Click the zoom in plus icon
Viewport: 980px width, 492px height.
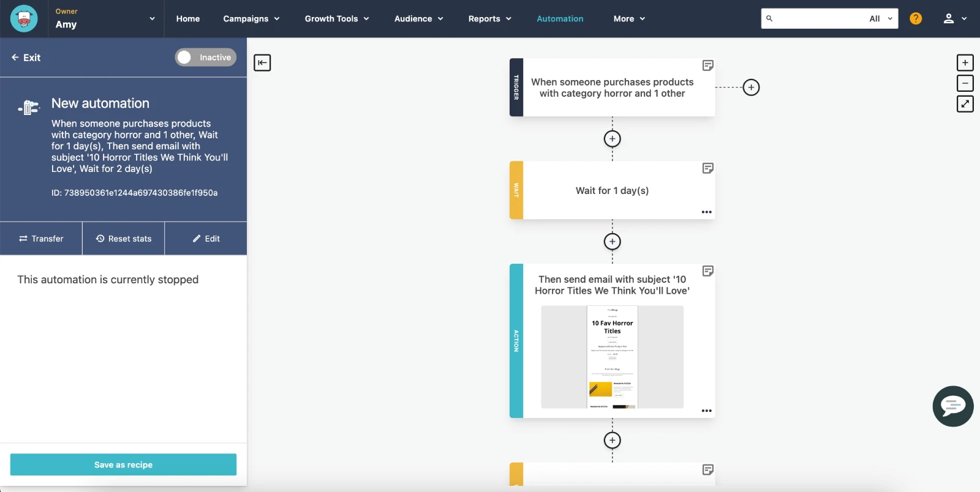pos(965,62)
